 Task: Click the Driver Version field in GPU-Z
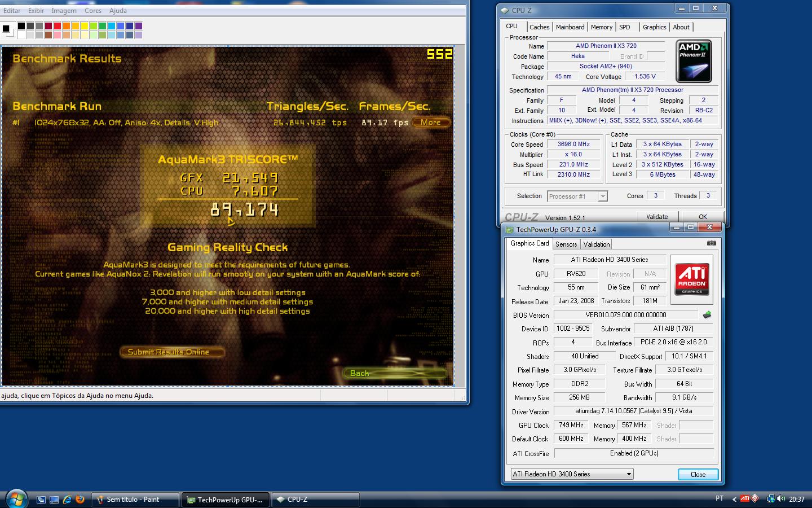coord(634,411)
